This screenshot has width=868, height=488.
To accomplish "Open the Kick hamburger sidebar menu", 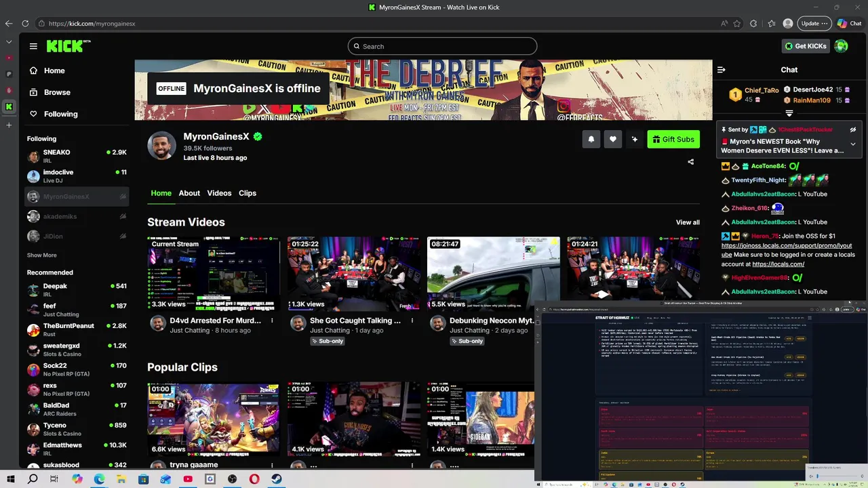I will (x=33, y=46).
